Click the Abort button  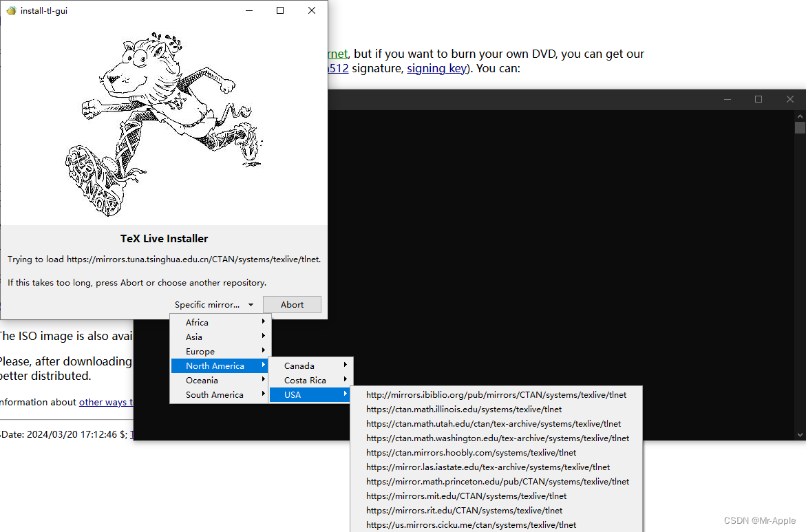(292, 305)
